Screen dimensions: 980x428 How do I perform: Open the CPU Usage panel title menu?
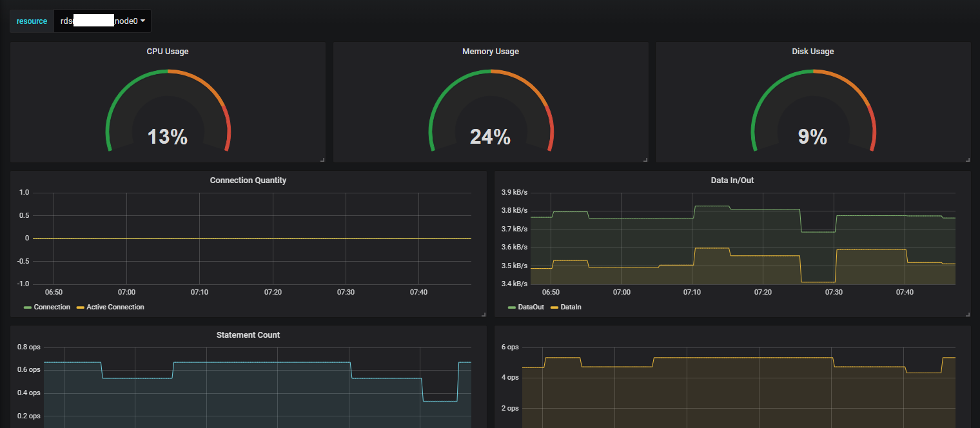(168, 52)
